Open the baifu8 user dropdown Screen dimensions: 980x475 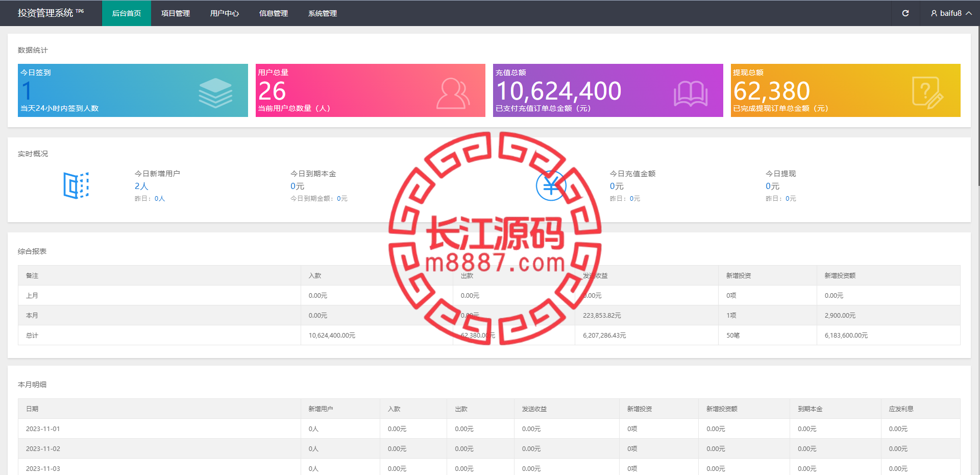click(x=951, y=13)
